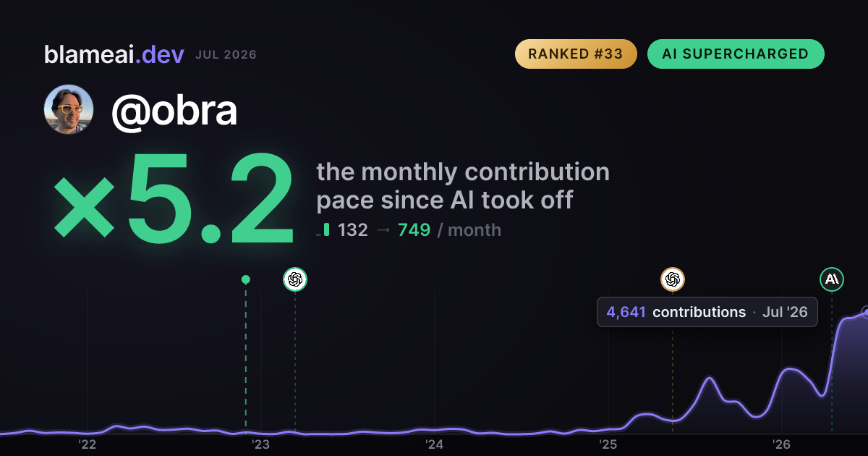Click the @obra username
Viewport: 868px width, 456px height.
tap(174, 110)
